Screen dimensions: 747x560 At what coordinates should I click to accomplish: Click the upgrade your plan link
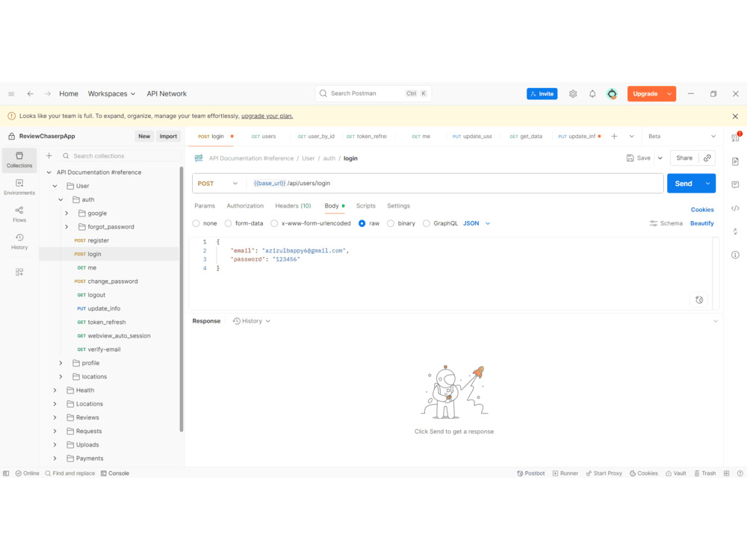pyautogui.click(x=267, y=116)
